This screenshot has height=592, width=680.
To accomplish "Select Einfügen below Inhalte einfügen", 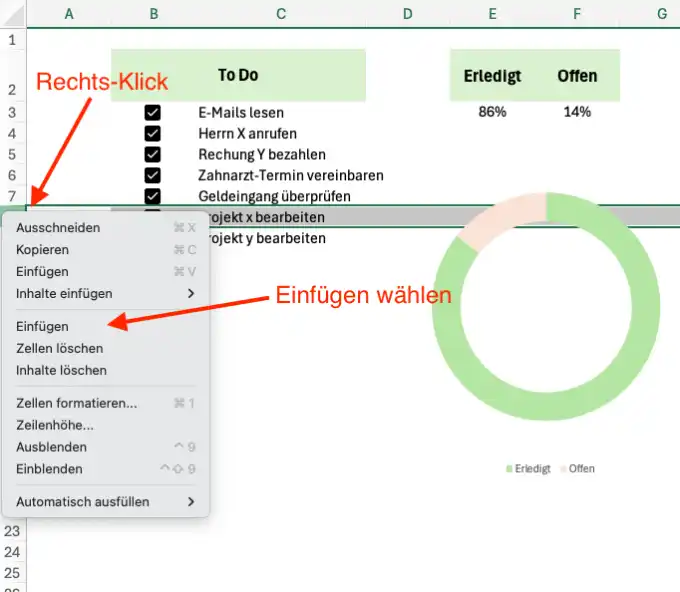I will (x=105, y=327).
